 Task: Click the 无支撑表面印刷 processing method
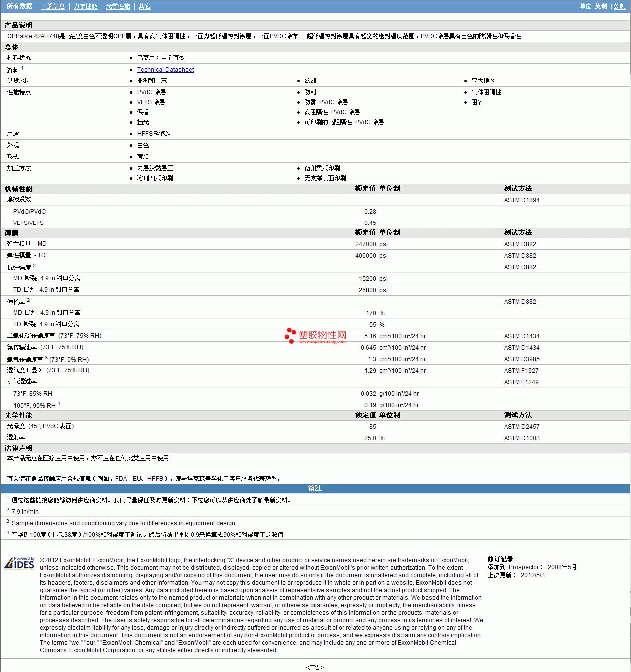tap(325, 178)
